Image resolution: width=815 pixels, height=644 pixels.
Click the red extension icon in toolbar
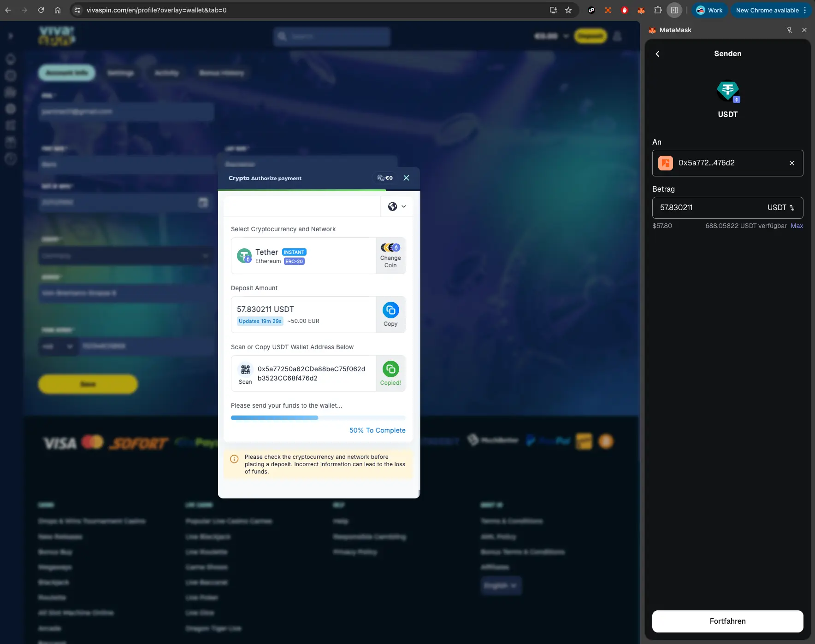coord(625,10)
